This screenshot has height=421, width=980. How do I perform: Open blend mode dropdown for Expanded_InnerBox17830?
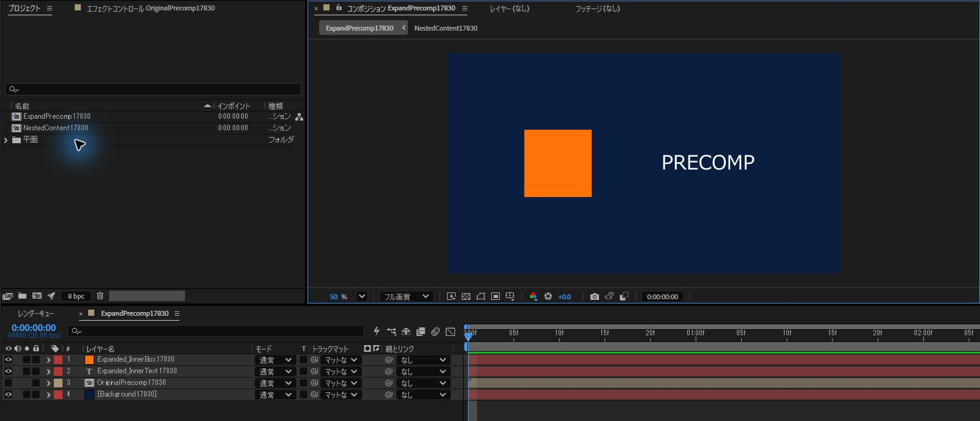(276, 360)
